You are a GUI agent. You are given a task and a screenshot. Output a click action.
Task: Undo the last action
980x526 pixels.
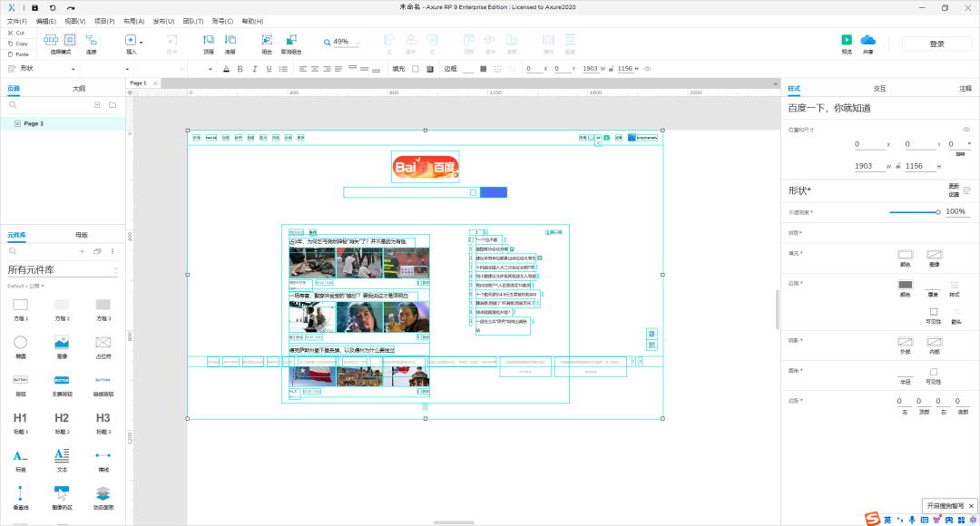53,7
